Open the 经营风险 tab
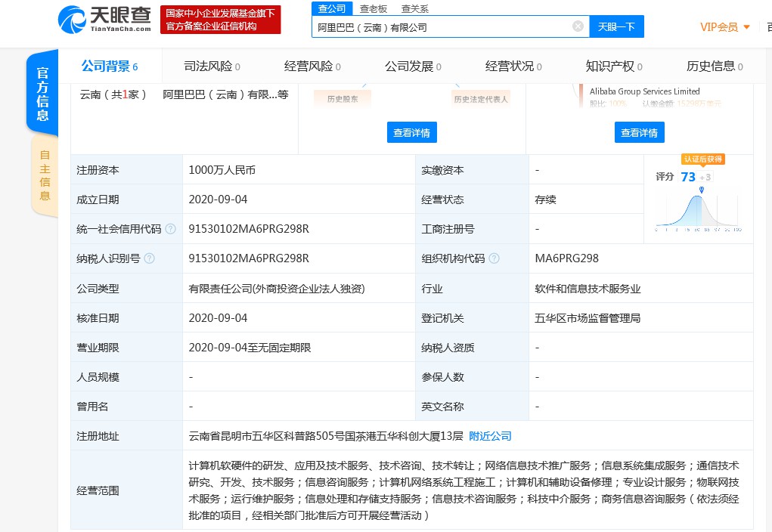 [x=312, y=66]
